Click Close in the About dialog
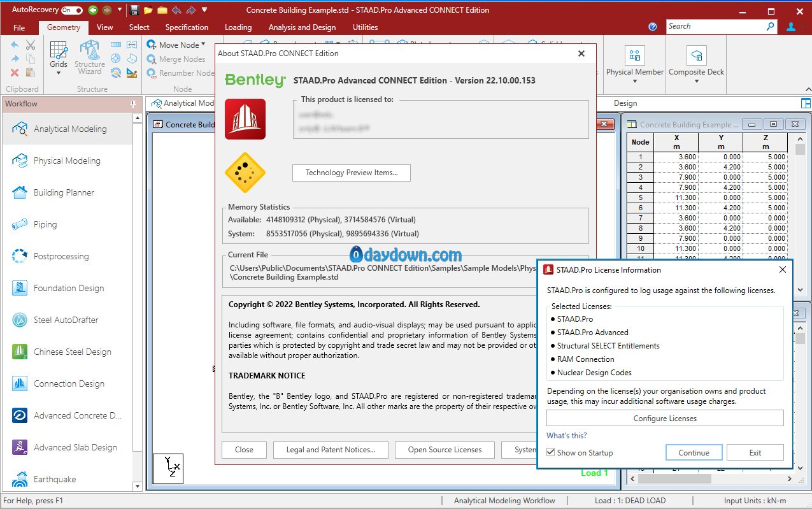This screenshot has width=812, height=509. pyautogui.click(x=244, y=450)
